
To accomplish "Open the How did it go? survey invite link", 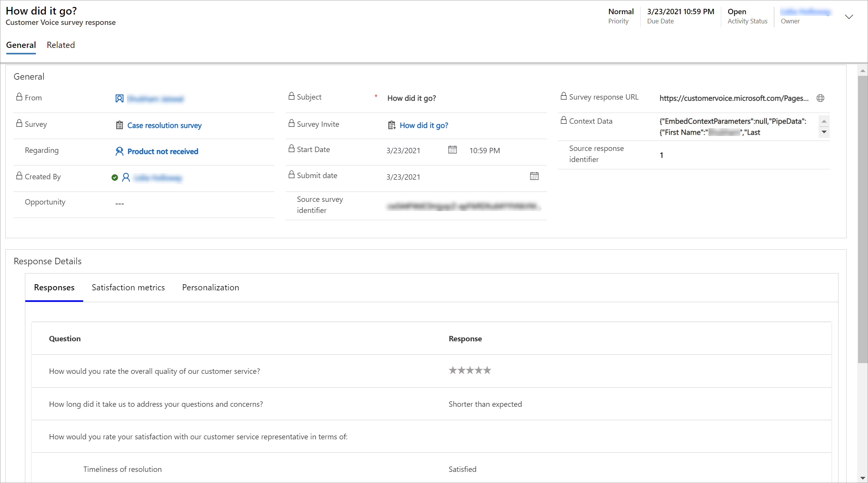I will (x=424, y=125).
